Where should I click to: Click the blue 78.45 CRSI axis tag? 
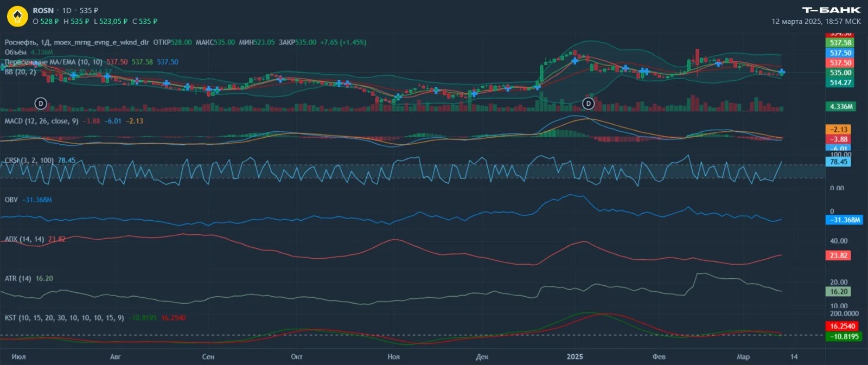click(838, 162)
